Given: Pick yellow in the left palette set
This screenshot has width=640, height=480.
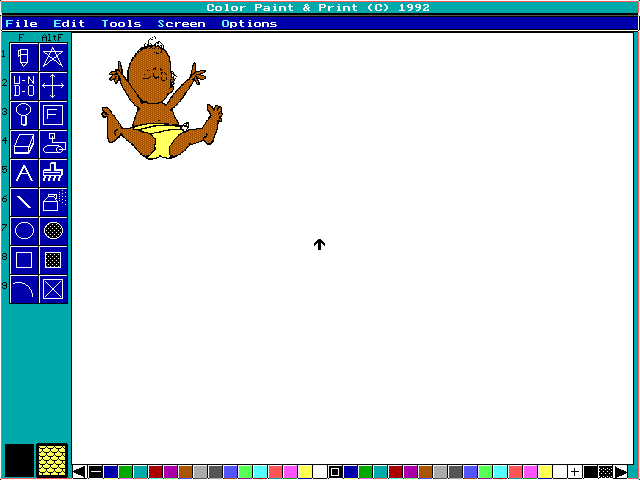Looking at the screenshot, I should pyautogui.click(x=305, y=472).
